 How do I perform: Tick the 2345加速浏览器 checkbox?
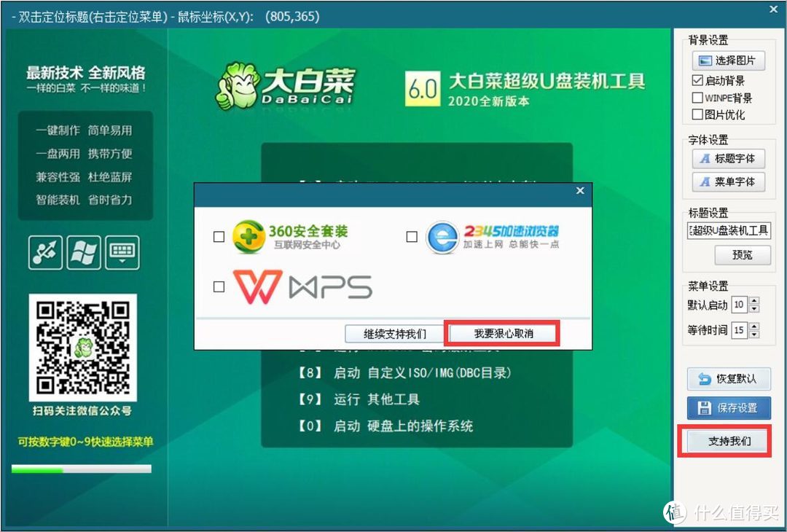pos(412,236)
